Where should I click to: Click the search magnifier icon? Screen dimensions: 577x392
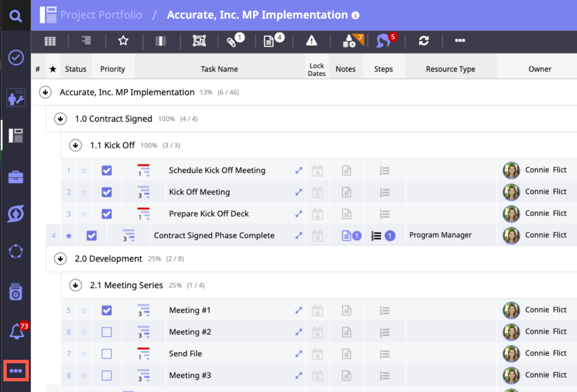15,16
